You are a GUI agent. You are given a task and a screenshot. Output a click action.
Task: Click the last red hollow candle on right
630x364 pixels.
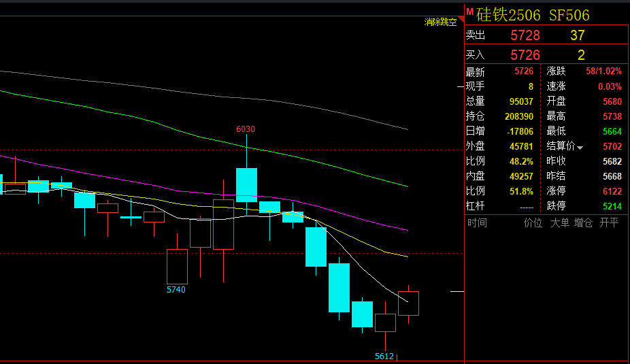pyautogui.click(x=408, y=303)
